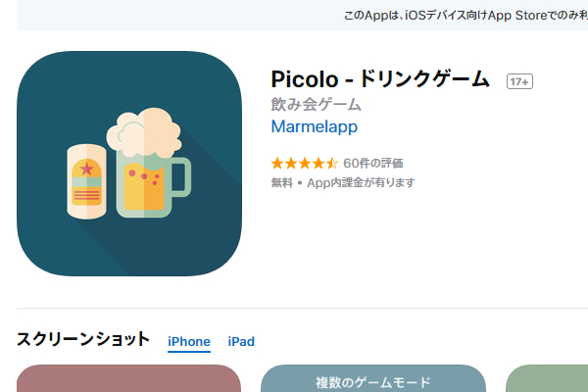Open the 複数のゲームモード screenshot thumbnail
Image resolution: width=588 pixels, height=392 pixels.
(373, 378)
